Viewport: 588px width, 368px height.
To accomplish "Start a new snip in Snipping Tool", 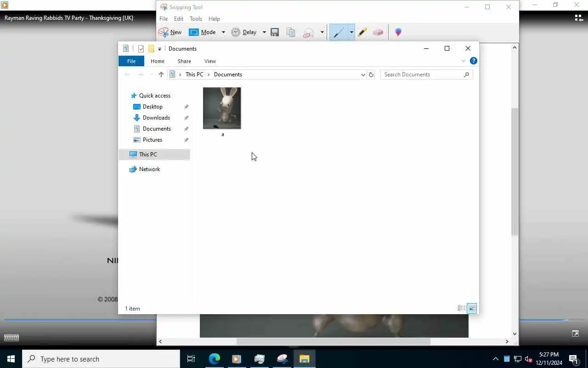I will 170,32.
